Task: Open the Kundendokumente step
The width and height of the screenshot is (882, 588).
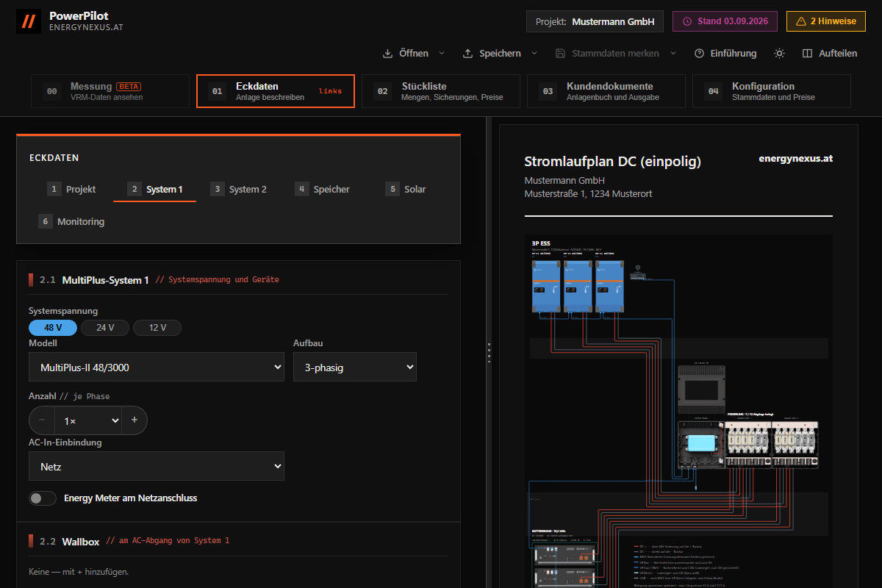Action: tap(606, 91)
